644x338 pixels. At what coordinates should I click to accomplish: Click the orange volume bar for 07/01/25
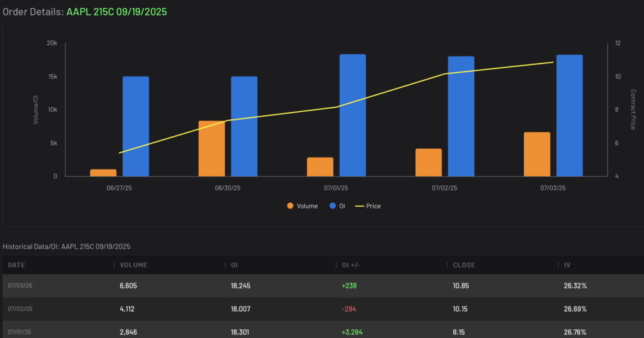pyautogui.click(x=320, y=167)
